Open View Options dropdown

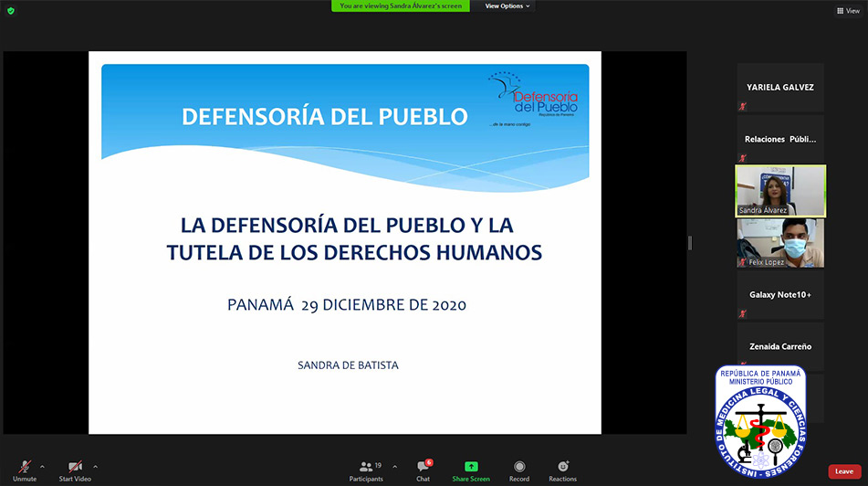[507, 6]
